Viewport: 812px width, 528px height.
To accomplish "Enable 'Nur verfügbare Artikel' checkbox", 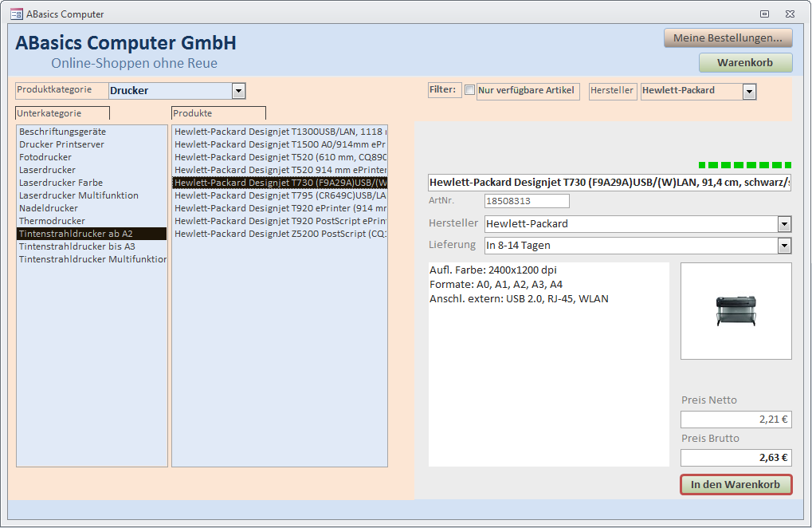I will pos(470,90).
